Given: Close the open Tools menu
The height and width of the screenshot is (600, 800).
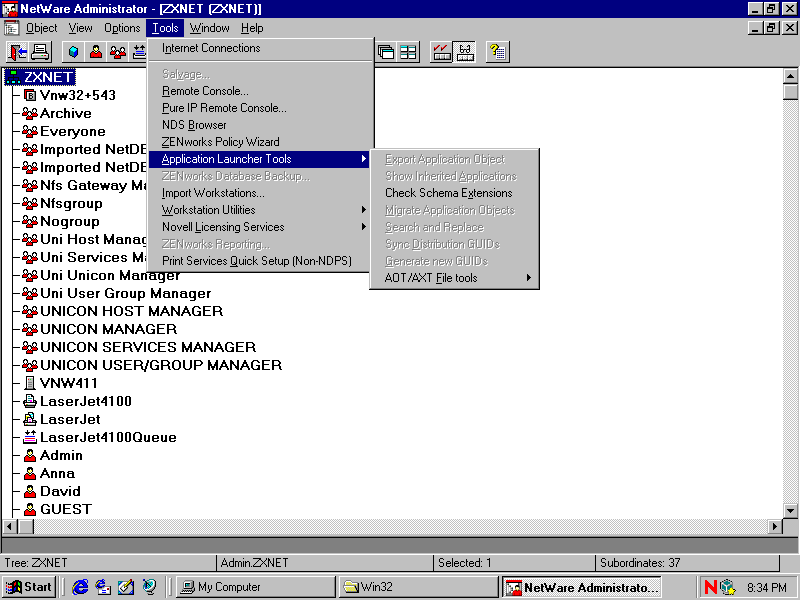Looking at the screenshot, I should (165, 28).
